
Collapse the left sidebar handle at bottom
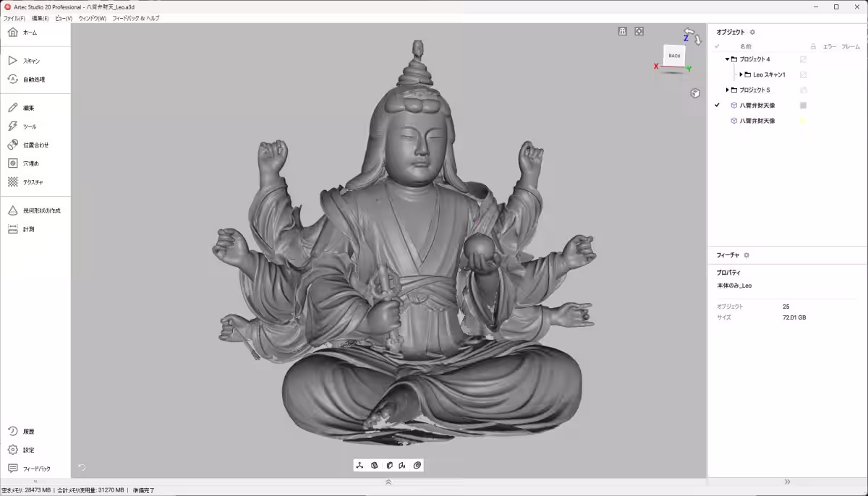coord(35,482)
